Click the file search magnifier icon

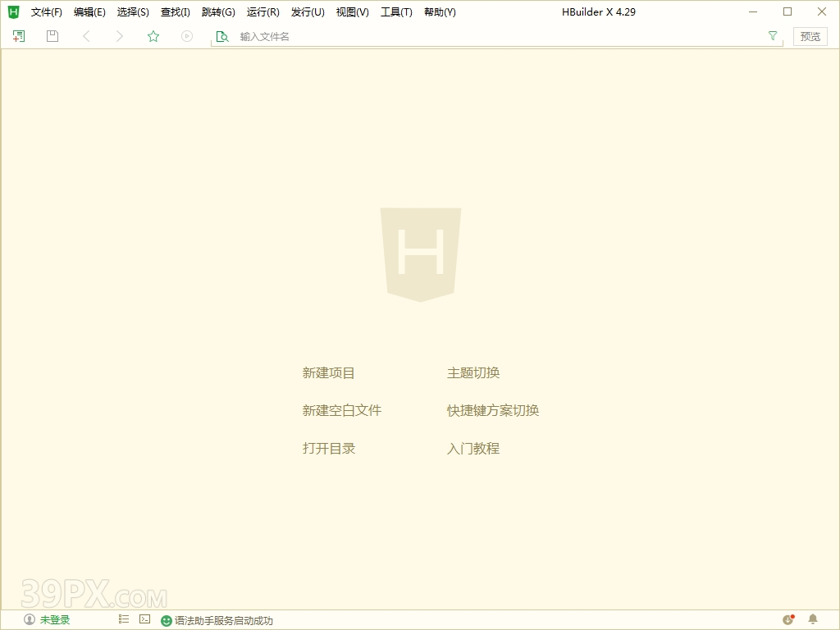pos(222,36)
